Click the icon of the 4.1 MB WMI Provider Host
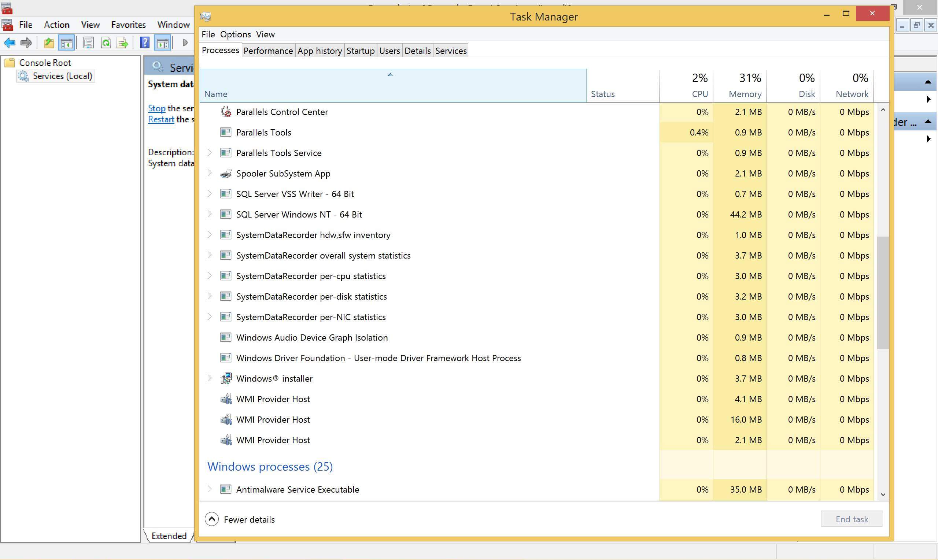938x560 pixels. [226, 399]
